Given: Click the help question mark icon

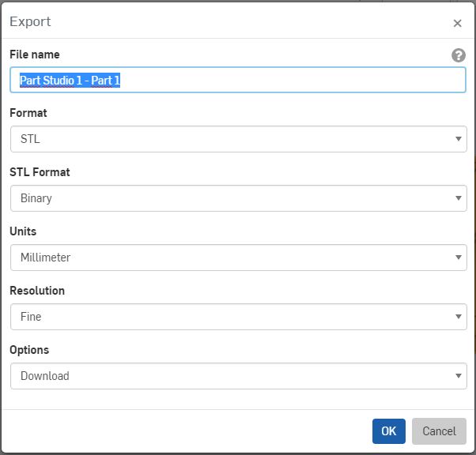Looking at the screenshot, I should [458, 55].
